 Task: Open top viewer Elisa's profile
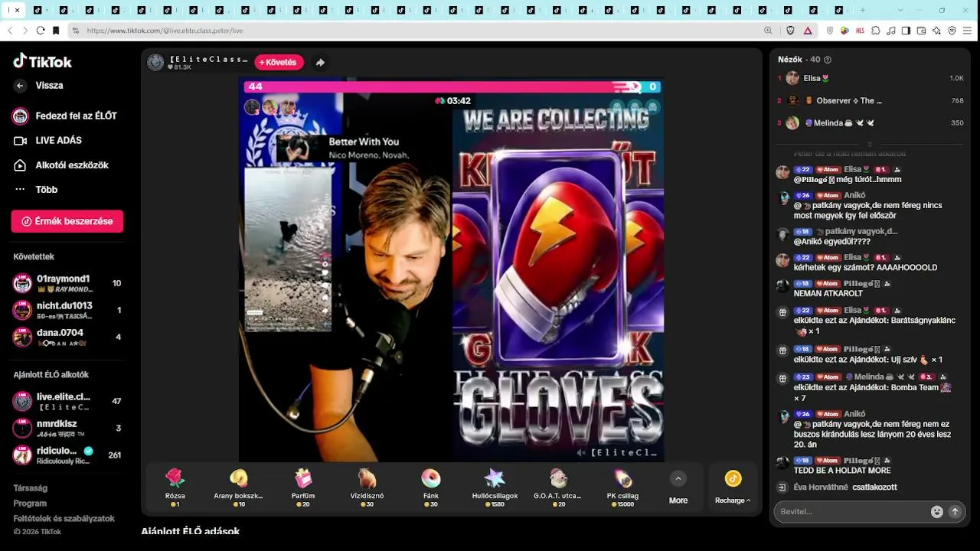[x=871, y=78]
